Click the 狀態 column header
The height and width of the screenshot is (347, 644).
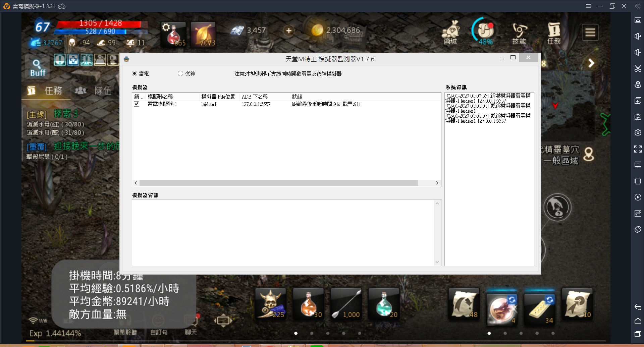tap(297, 97)
